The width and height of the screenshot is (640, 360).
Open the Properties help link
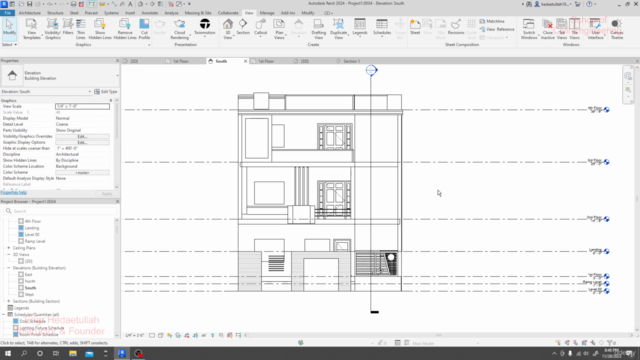tap(14, 193)
